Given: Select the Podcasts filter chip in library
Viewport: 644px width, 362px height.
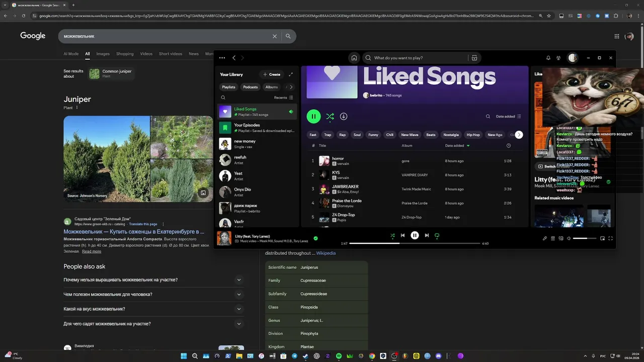Looking at the screenshot, I should point(251,87).
